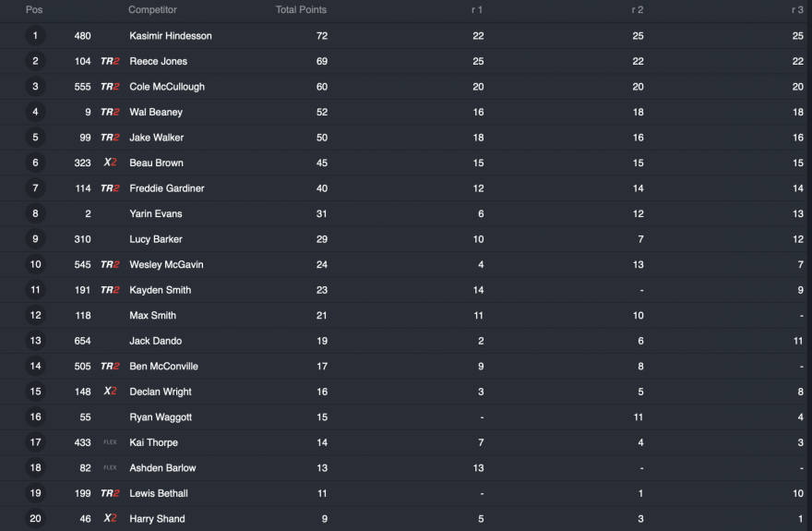
Task: Click position badge 1 for Kasimir Hindesson
Action: tap(35, 36)
